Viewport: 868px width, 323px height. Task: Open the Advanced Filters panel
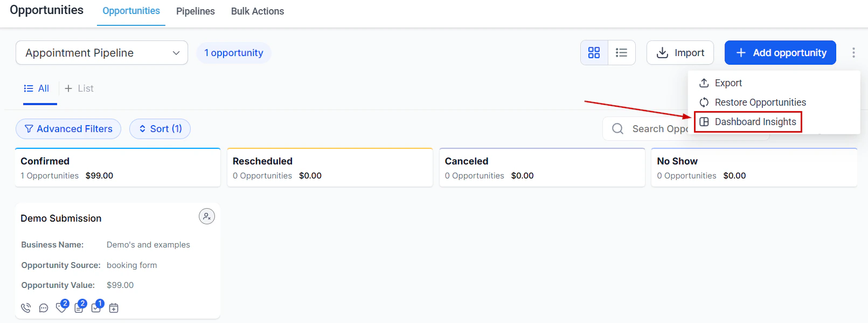click(x=68, y=128)
